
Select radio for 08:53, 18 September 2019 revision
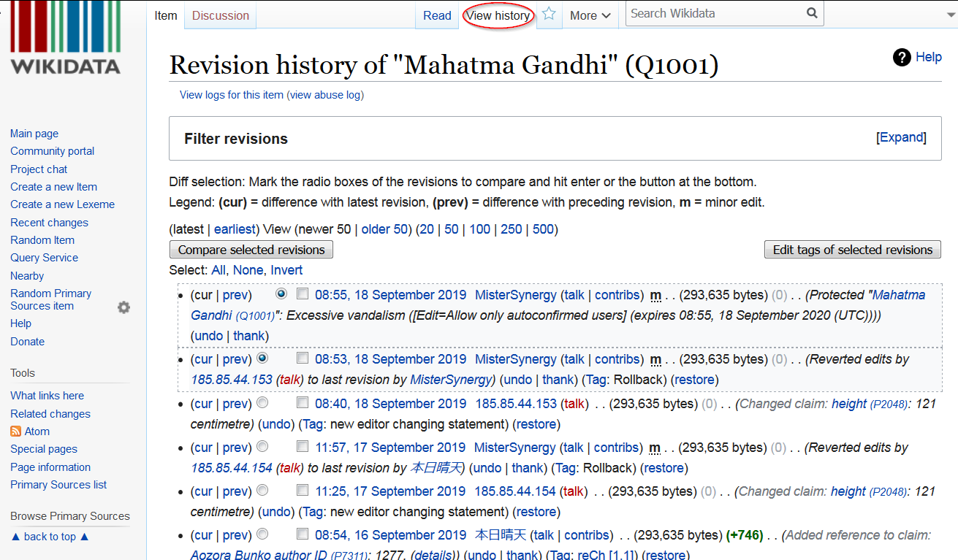tap(262, 358)
